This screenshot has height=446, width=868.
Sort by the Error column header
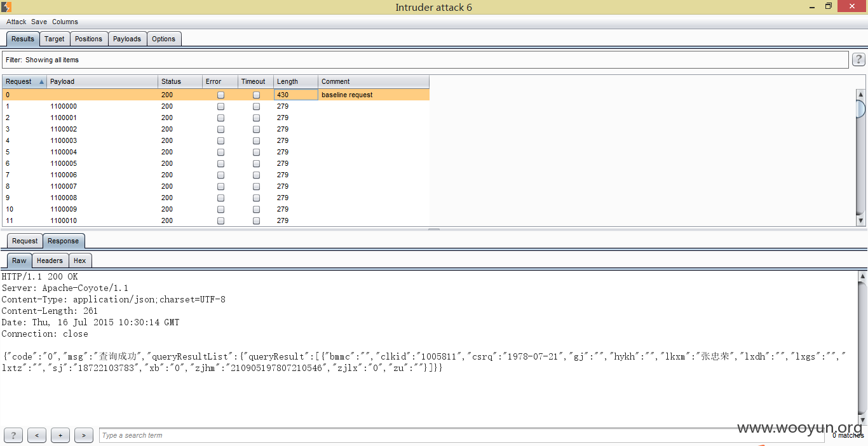coord(220,81)
